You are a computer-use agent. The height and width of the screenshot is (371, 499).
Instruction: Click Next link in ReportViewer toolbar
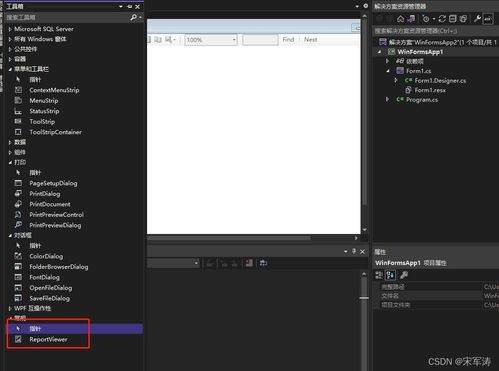pyautogui.click(x=310, y=40)
